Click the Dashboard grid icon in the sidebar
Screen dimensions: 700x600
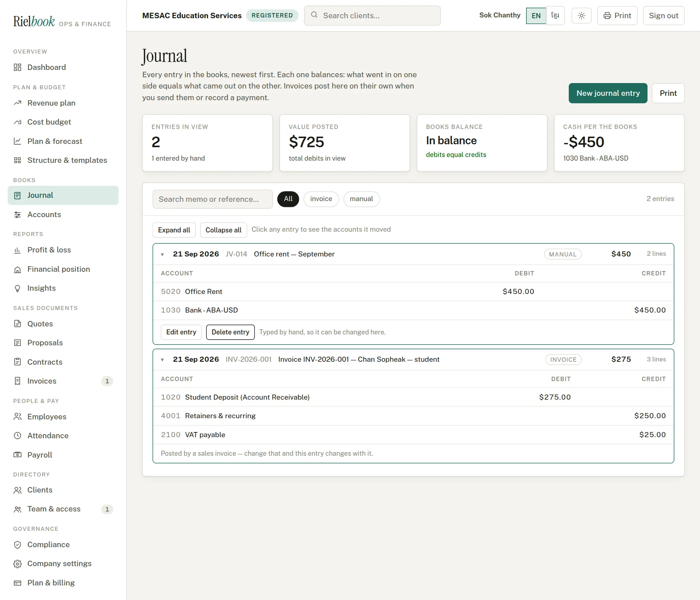coord(17,67)
